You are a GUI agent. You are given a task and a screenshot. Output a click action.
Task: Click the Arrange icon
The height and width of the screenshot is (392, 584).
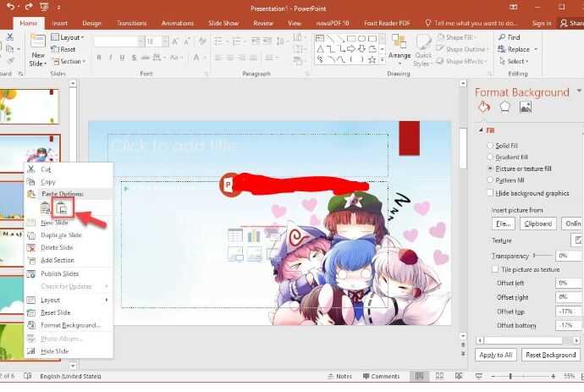[399, 41]
